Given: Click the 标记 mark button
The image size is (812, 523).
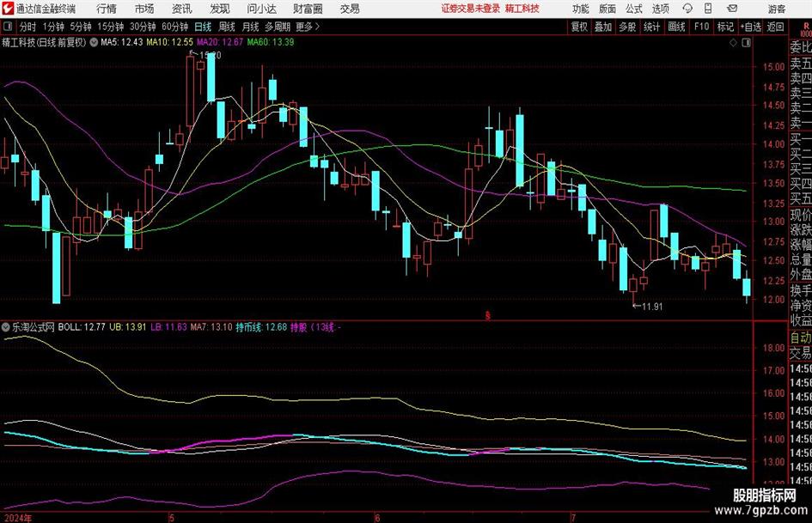Looking at the screenshot, I should [725, 27].
